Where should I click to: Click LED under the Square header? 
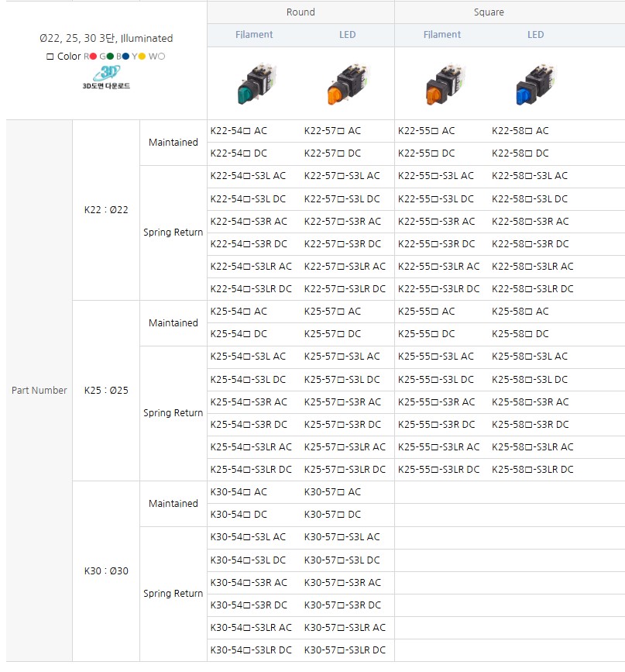coord(535,35)
